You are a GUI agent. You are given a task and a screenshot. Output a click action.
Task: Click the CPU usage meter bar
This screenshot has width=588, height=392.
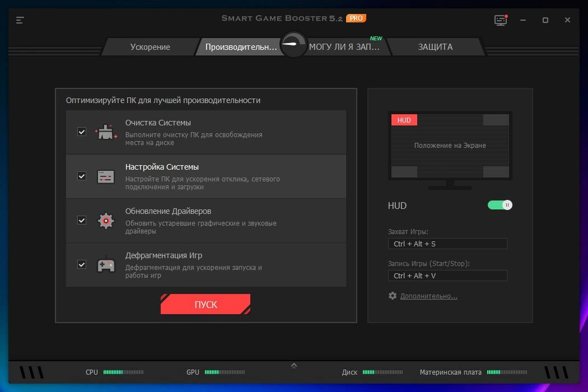[x=123, y=372]
